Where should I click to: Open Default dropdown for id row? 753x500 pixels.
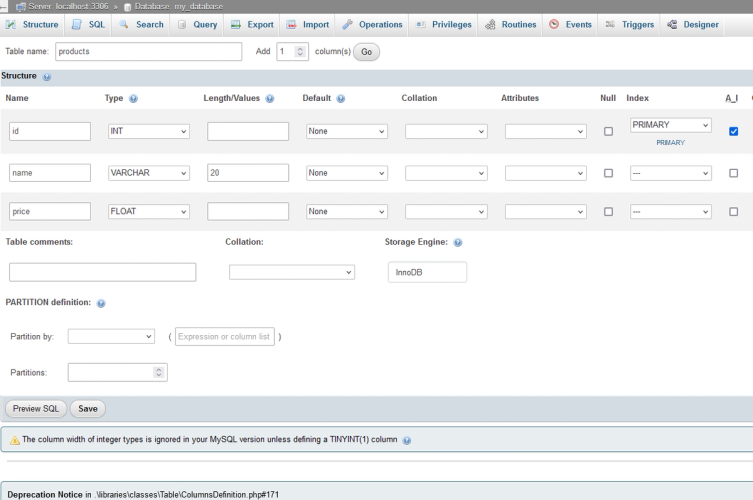pyautogui.click(x=347, y=131)
